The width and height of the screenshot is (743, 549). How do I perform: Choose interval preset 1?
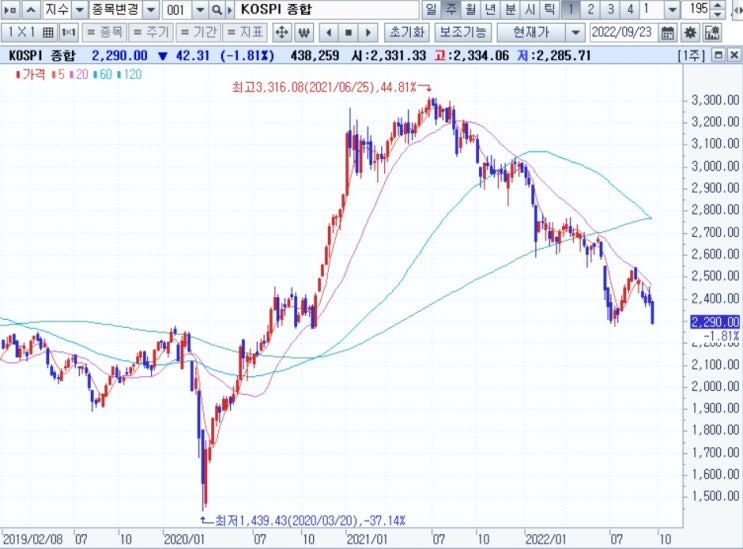pyautogui.click(x=571, y=9)
